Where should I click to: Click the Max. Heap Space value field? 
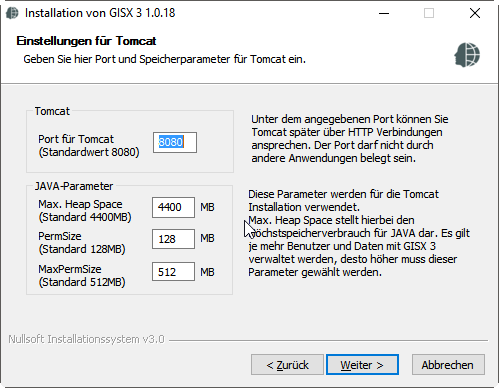click(x=173, y=207)
